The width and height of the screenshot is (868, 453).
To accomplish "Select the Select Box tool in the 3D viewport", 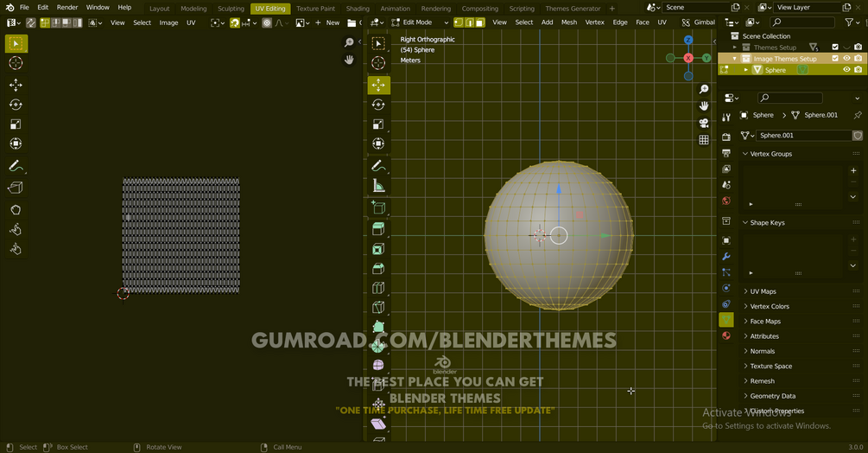I will click(378, 44).
